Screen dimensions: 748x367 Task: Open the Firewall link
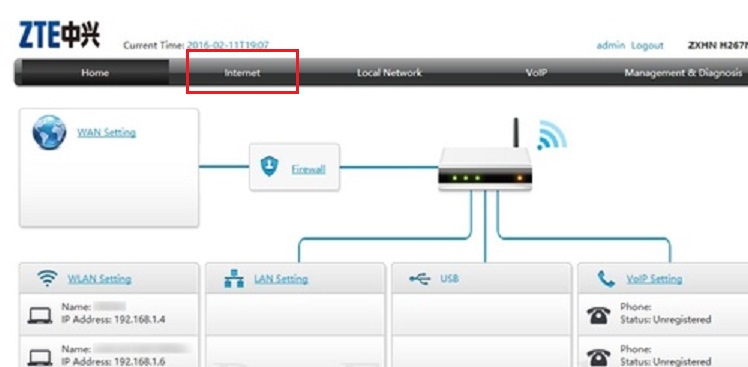tap(308, 169)
